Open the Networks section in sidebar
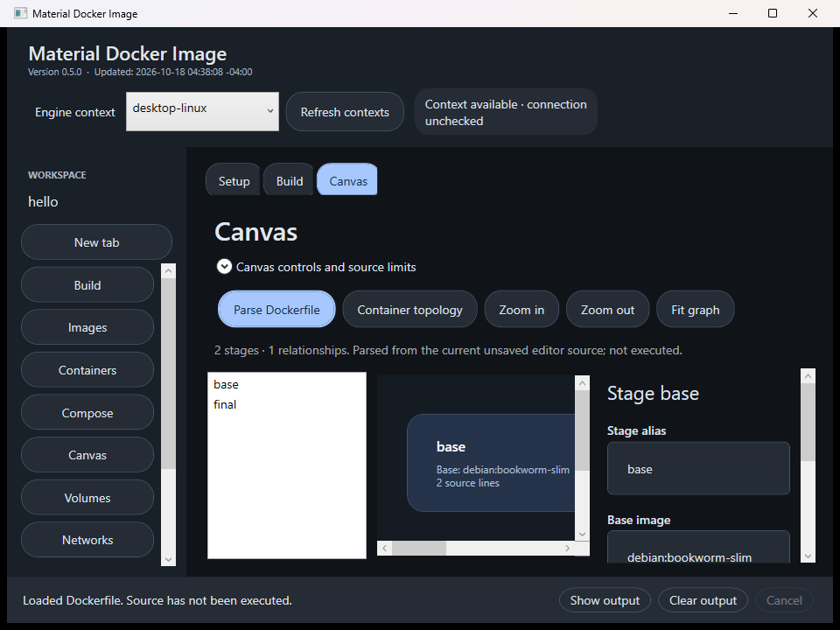This screenshot has width=840, height=630. (x=87, y=540)
